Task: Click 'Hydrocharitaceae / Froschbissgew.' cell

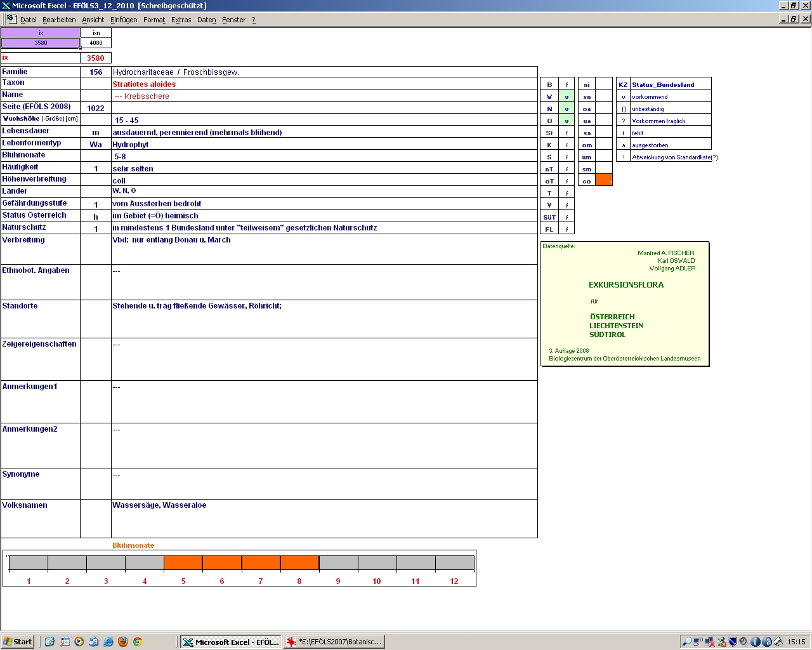Action: [x=324, y=72]
